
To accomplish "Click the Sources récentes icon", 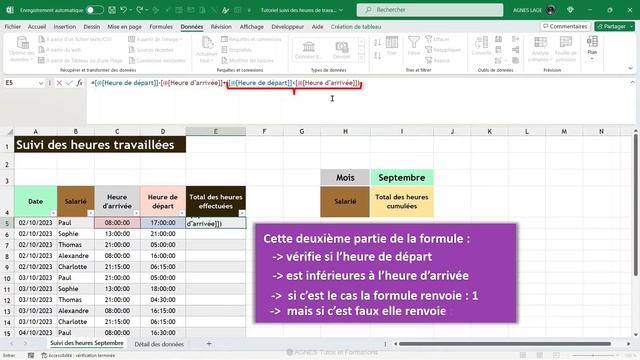I will point(131,50).
